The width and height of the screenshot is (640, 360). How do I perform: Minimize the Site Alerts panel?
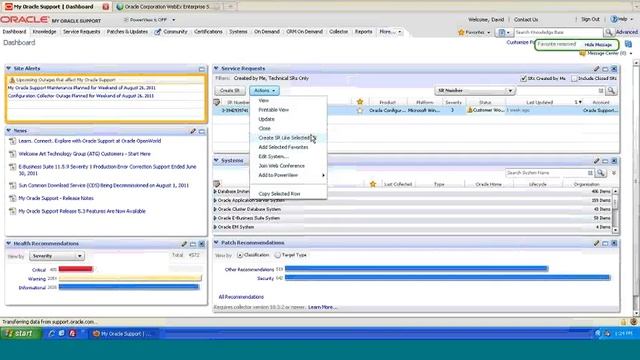[x=202, y=69]
